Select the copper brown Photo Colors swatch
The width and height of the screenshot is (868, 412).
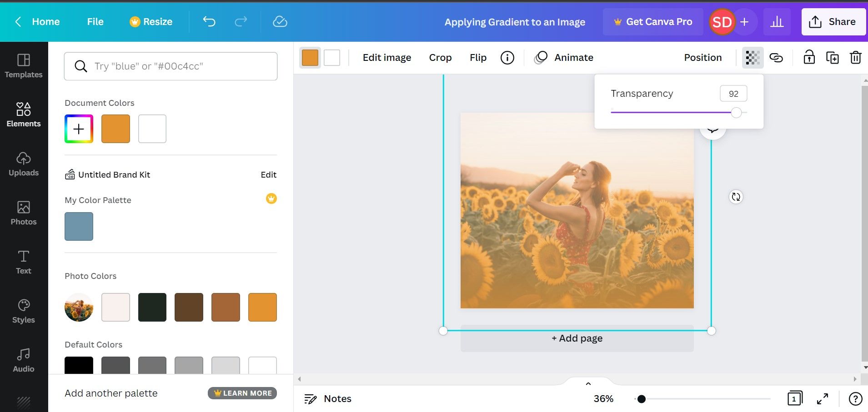(226, 308)
